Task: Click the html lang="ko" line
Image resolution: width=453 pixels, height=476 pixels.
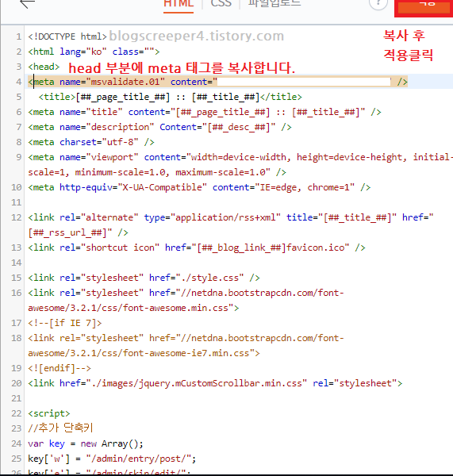Action: click(94, 52)
